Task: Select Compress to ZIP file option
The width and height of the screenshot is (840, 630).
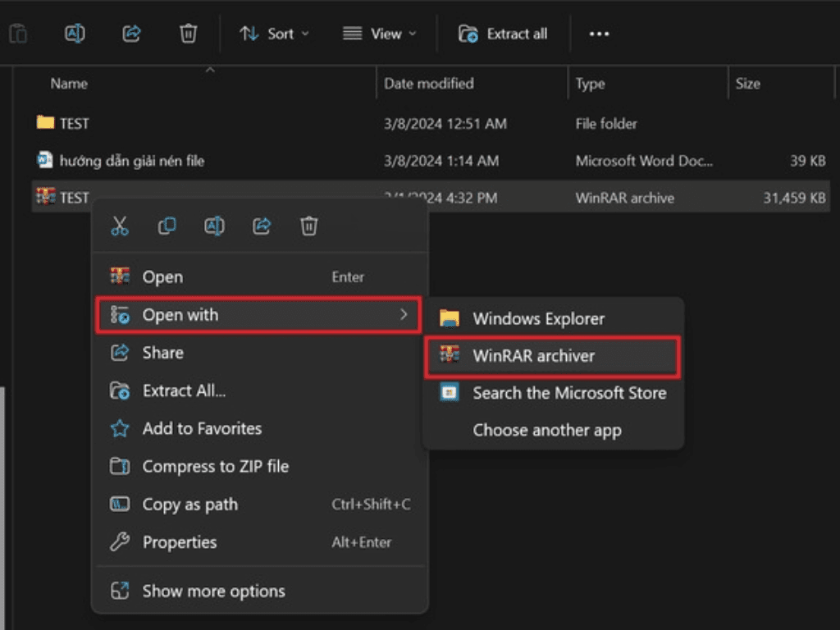Action: coord(215,467)
